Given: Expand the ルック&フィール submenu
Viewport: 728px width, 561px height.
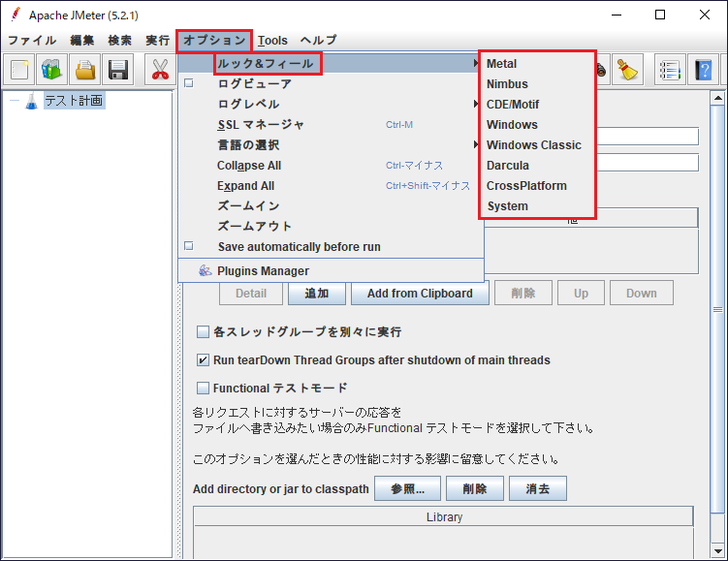Looking at the screenshot, I should click(x=329, y=63).
